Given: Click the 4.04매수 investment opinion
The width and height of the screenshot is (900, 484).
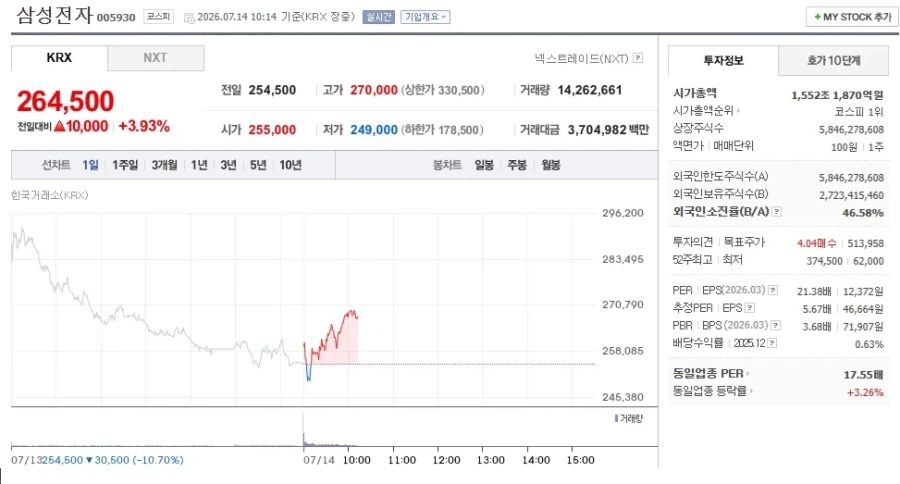Looking at the screenshot, I should (x=816, y=243).
